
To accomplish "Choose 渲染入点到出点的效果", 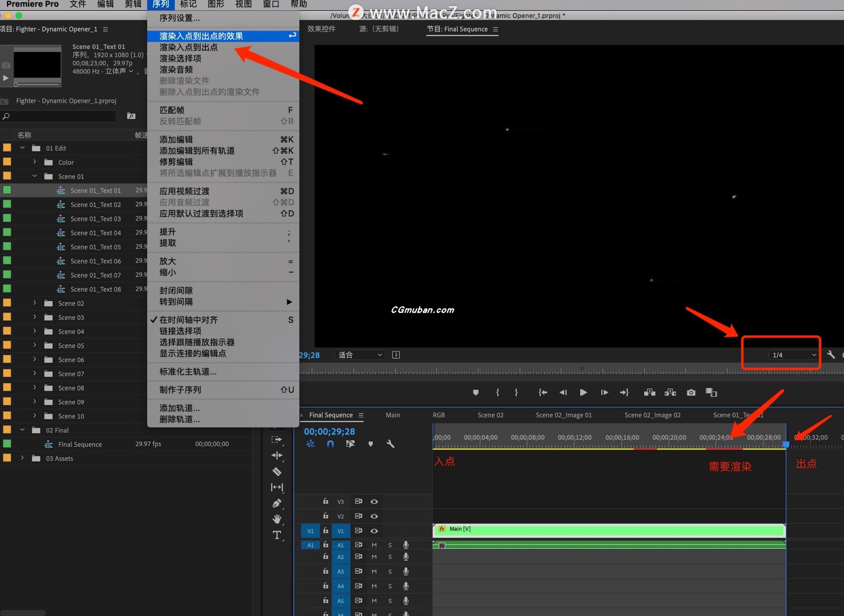I will (x=223, y=36).
